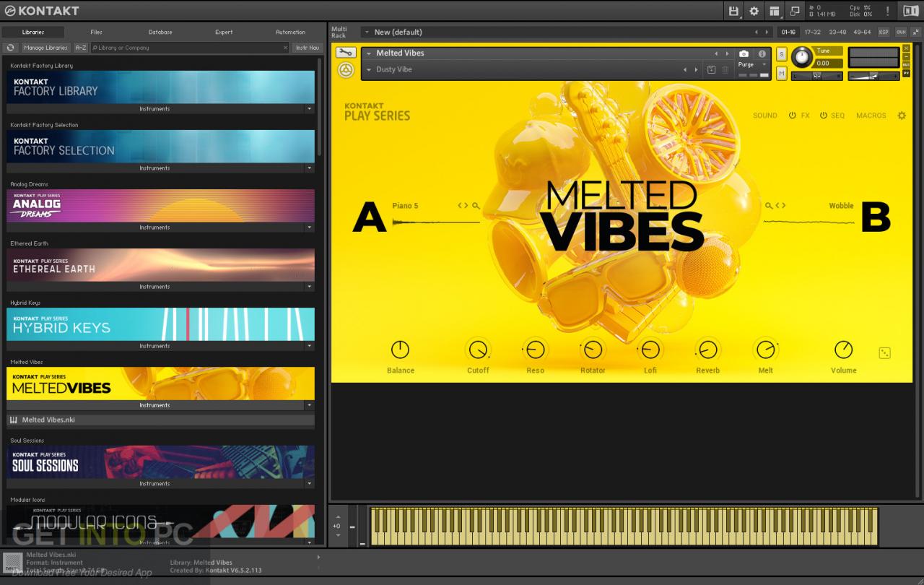
Task: Click the instrument volume slider
Action: pyautogui.click(x=873, y=75)
